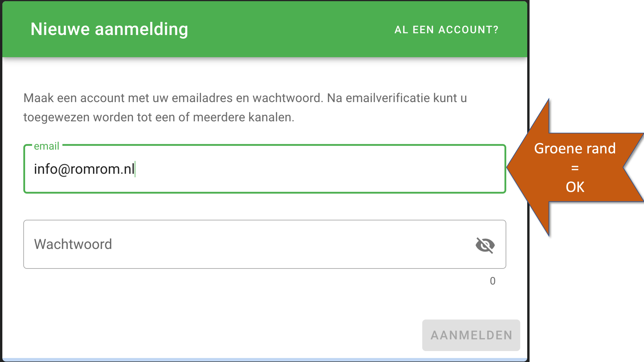Image resolution: width=644 pixels, height=362 pixels.
Task: Open the AL EEN ACCOUNT? link
Action: click(446, 29)
